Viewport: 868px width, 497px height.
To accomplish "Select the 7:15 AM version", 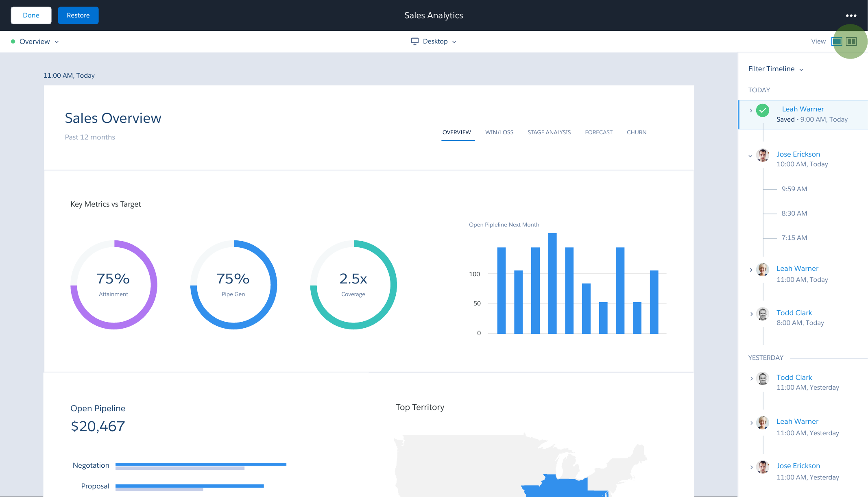I will (x=794, y=238).
